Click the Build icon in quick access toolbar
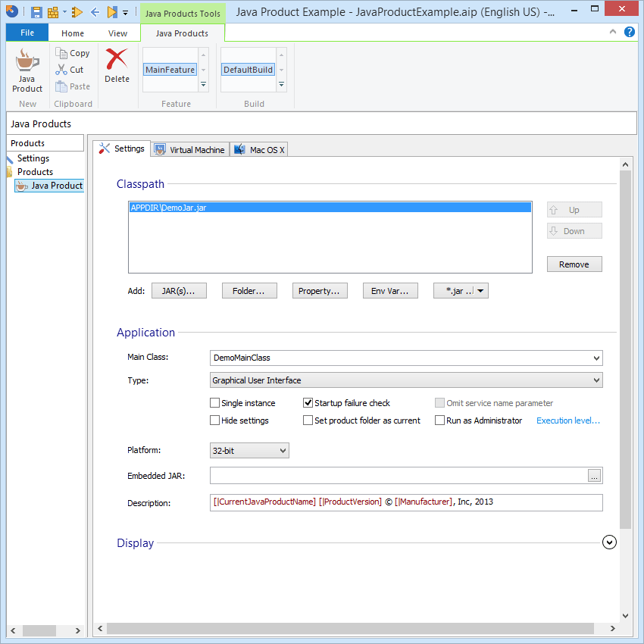This screenshot has width=644, height=644. click(54, 12)
